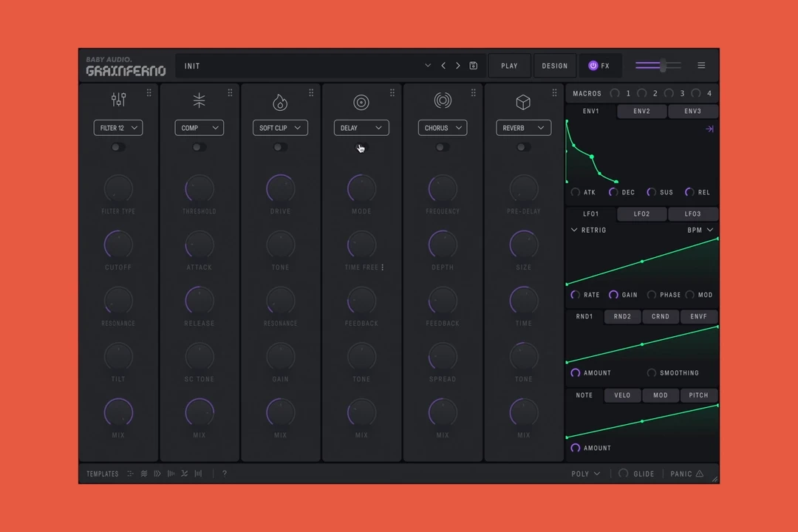Click the ENV1 envelope loop arrow icon

click(709, 129)
